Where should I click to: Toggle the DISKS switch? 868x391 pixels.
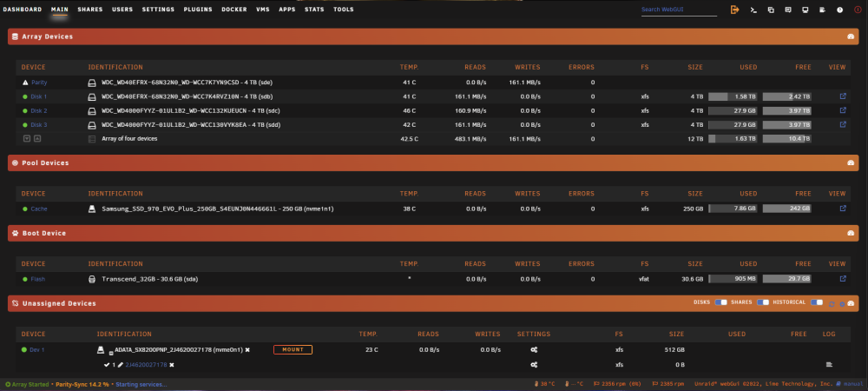coord(720,302)
